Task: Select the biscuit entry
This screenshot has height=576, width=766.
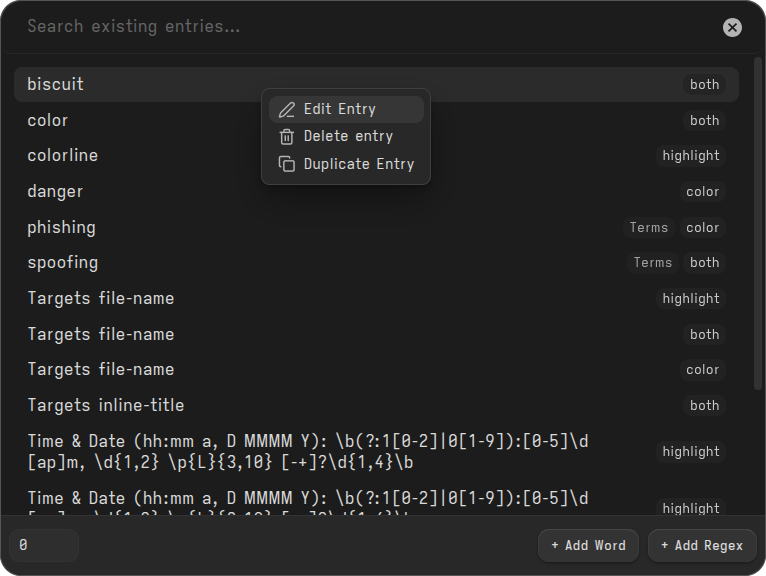Action: click(376, 85)
